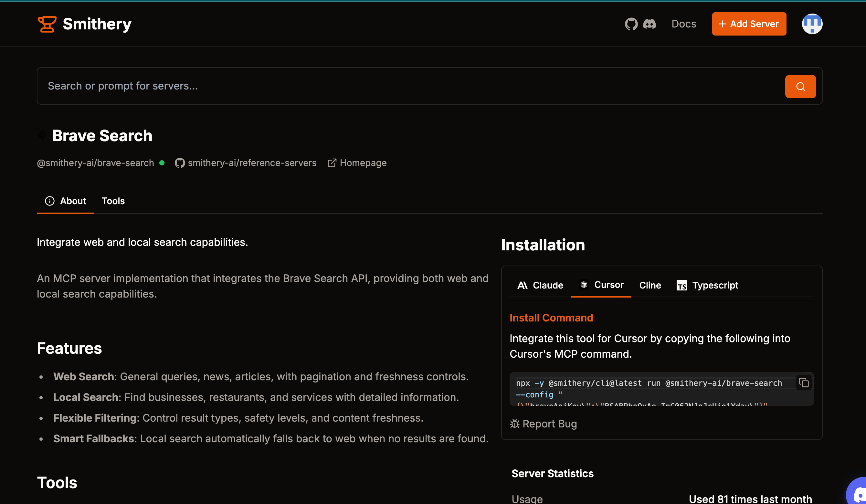
Task: Select the Cline installation tab
Action: coord(650,285)
